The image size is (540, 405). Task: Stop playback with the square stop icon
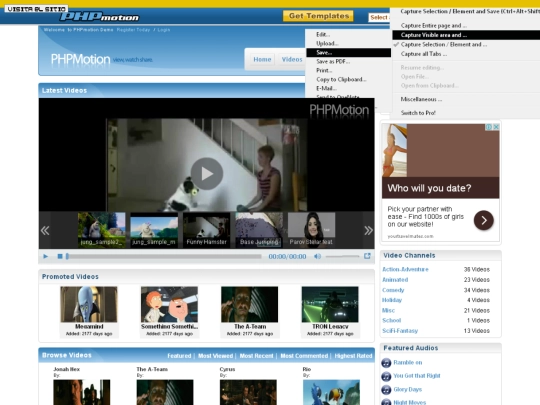point(60,256)
